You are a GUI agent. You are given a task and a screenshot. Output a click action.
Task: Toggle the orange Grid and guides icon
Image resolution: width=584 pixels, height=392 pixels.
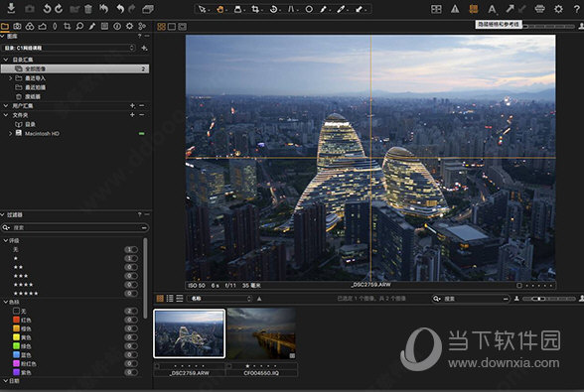click(474, 9)
